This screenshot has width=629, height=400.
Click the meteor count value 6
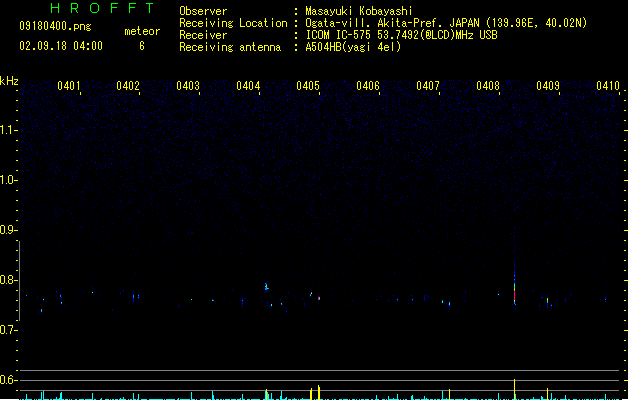pyautogui.click(x=142, y=46)
